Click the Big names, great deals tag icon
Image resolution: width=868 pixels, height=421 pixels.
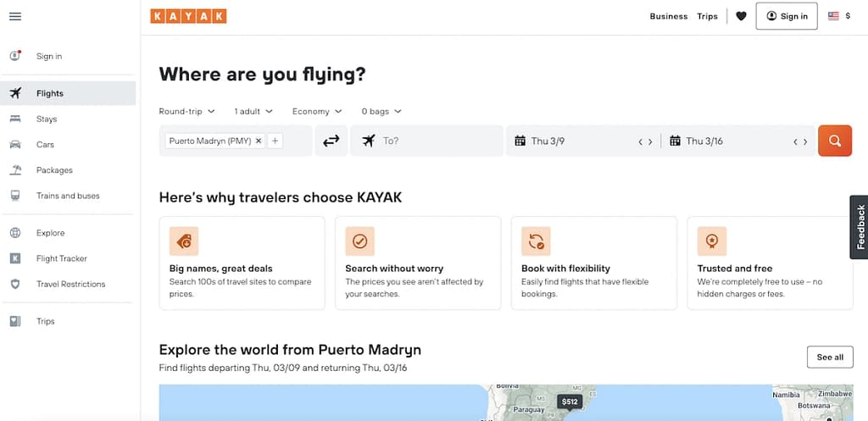tap(184, 241)
